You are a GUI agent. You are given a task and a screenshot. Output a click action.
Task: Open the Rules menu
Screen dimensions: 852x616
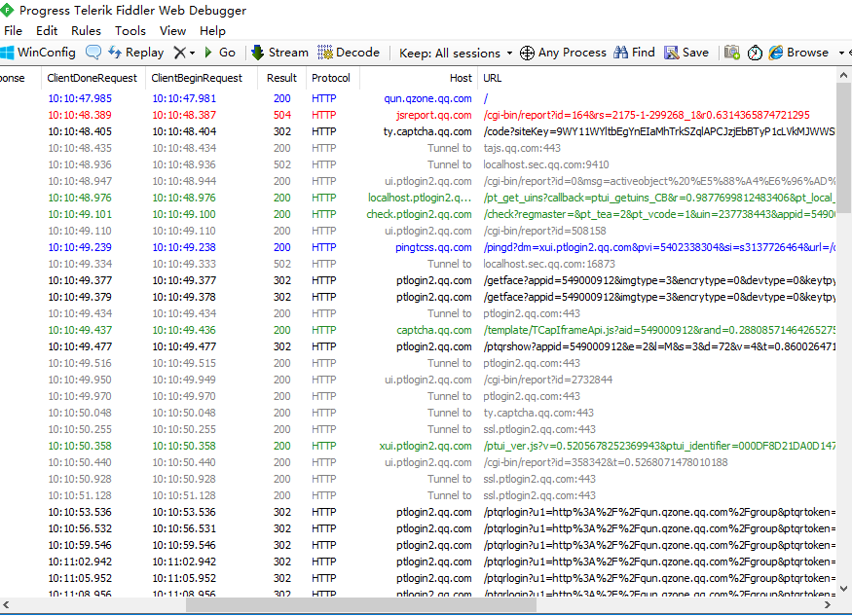tap(86, 31)
